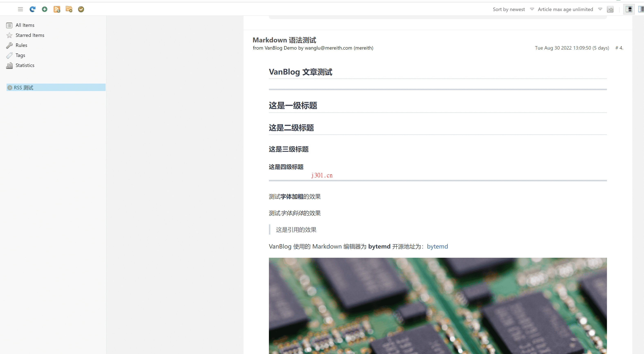
Task: Click the italic test line 测试字体斜体的效果
Action: (295, 213)
